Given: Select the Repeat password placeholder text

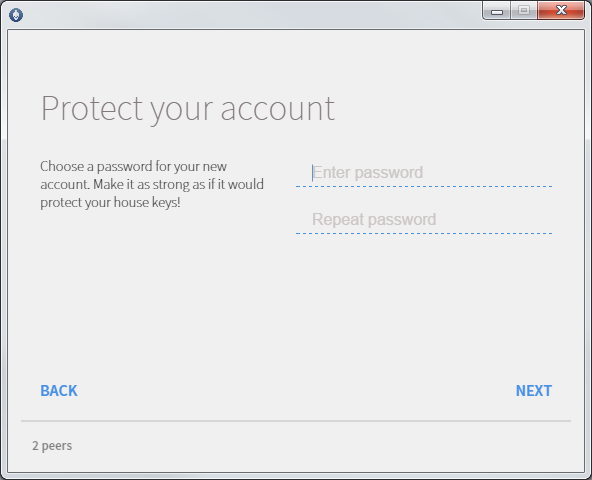Looking at the screenshot, I should [374, 219].
